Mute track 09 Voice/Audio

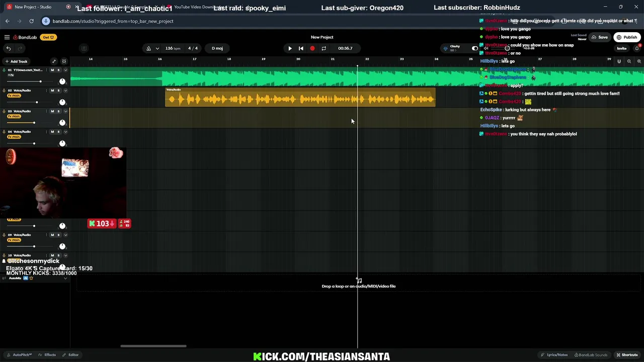(x=52, y=235)
